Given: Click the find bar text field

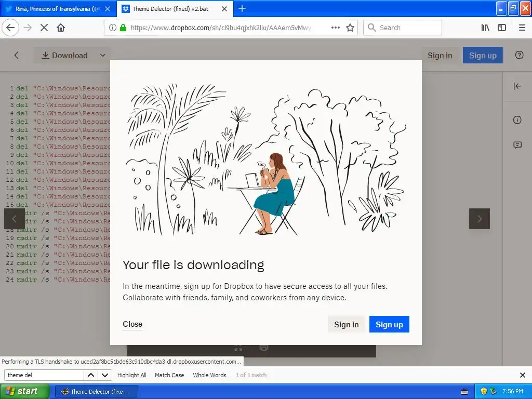Looking at the screenshot, I should (44, 375).
